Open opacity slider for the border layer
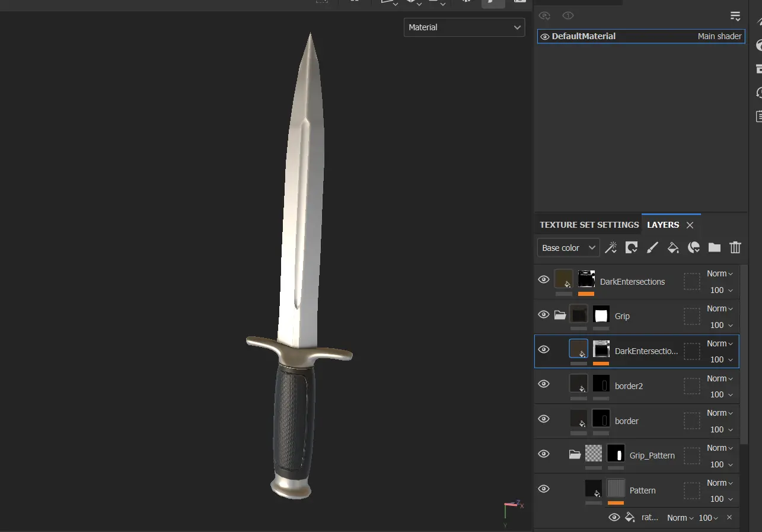Viewport: 762px width, 532px height. coord(722,429)
